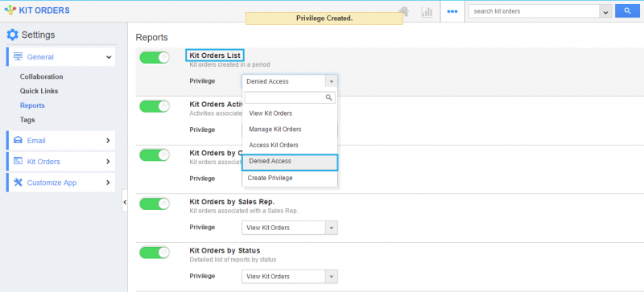Toggle the Kit Orders Activities report switch
The height and width of the screenshot is (292, 644).
(155, 106)
